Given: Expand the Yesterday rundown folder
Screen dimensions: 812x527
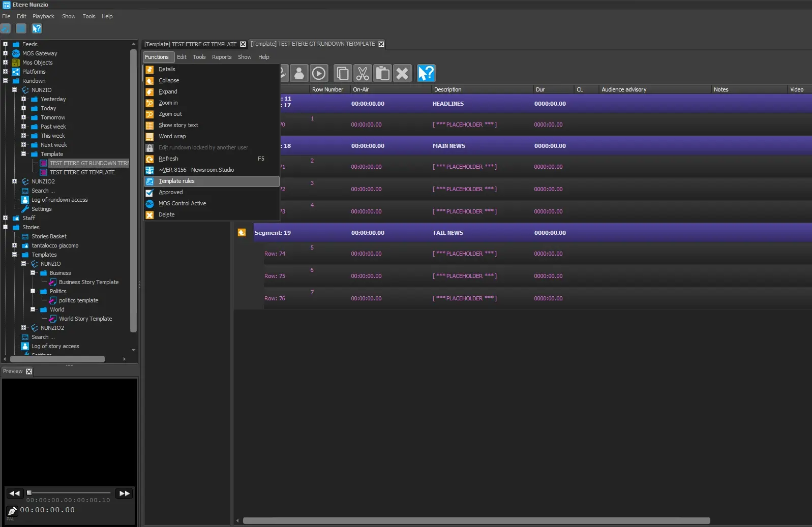Looking at the screenshot, I should [x=24, y=99].
